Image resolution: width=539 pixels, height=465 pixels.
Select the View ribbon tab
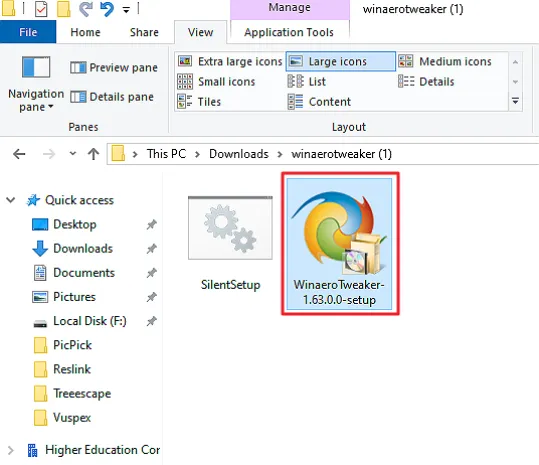pos(200,32)
